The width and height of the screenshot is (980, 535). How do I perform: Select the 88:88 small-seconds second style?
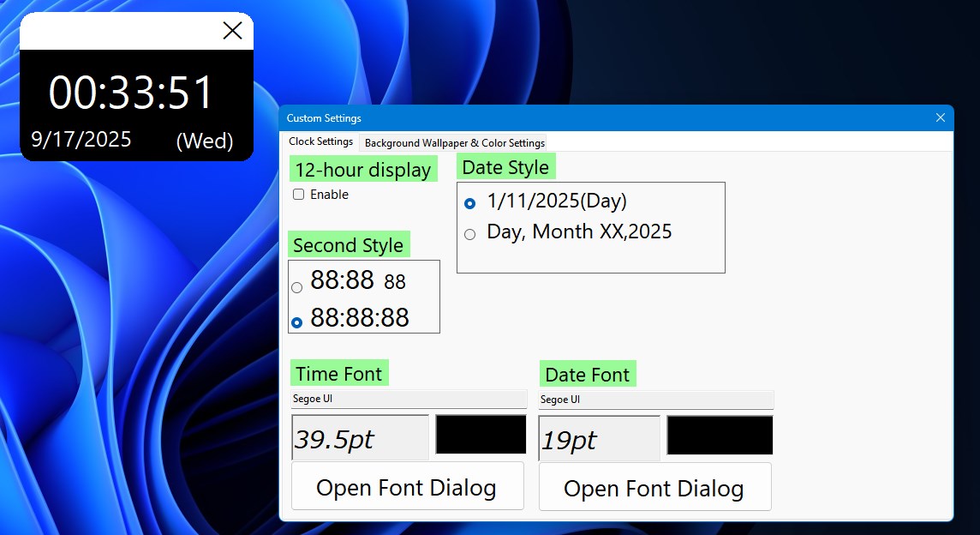click(297, 287)
